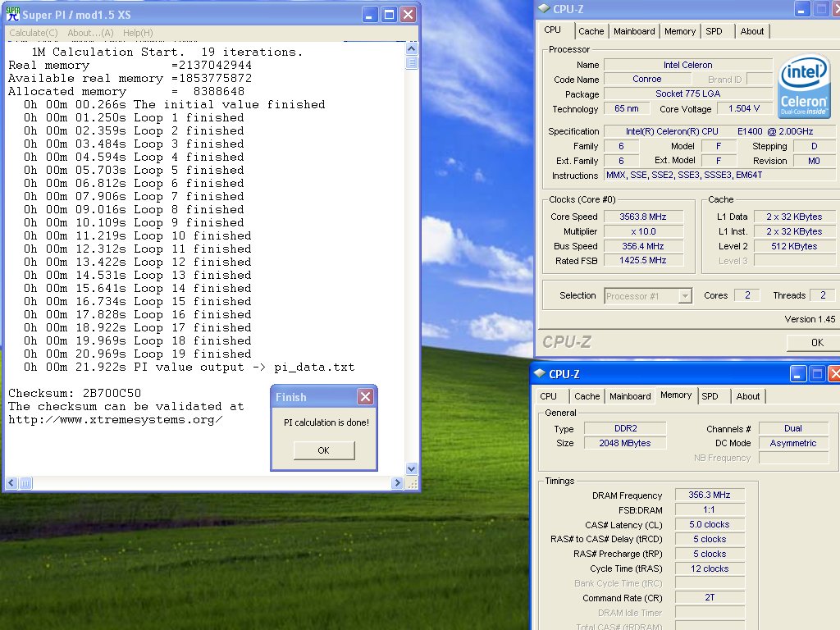The image size is (840, 630).
Task: Click the Specification field Intel(R) Celeron(R) CPU E1400
Action: click(719, 131)
